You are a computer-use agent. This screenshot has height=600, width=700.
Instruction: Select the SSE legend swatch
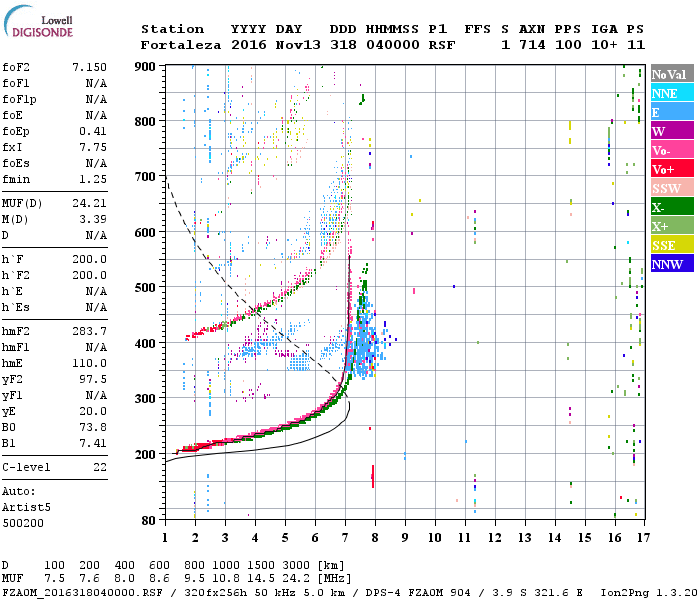point(672,245)
